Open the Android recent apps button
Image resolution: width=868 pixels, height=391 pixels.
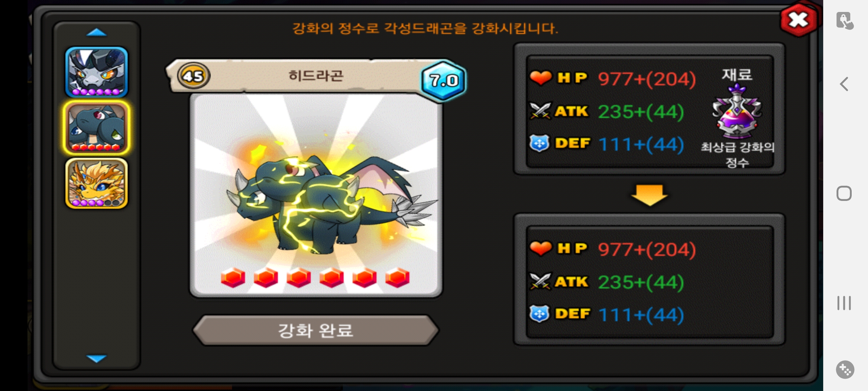click(x=844, y=303)
